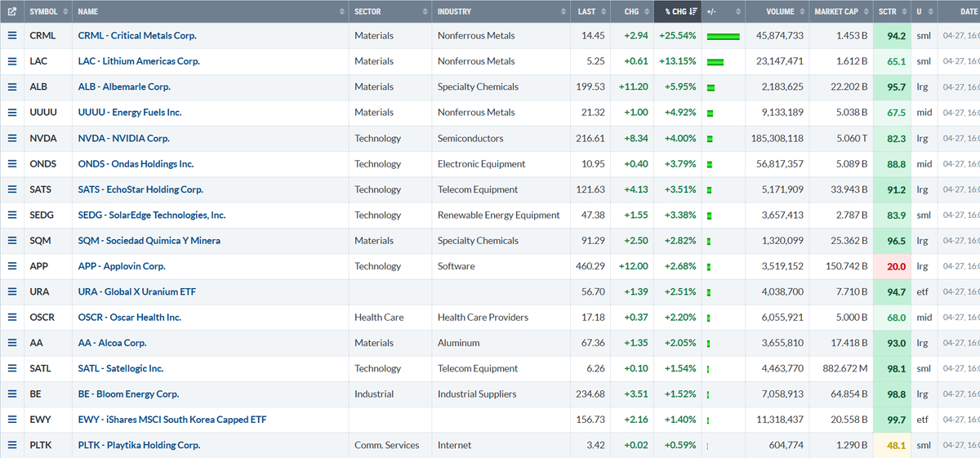This screenshot has height=458, width=980.
Task: Sort table by CHG column header
Action: [632, 11]
